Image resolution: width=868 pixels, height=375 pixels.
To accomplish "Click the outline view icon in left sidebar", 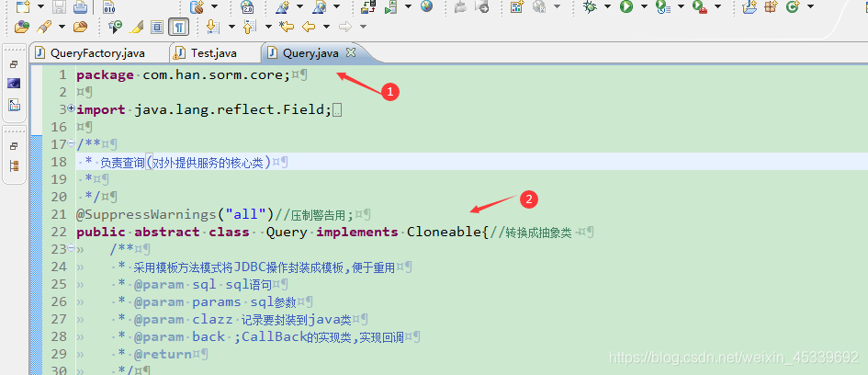I will click(14, 105).
